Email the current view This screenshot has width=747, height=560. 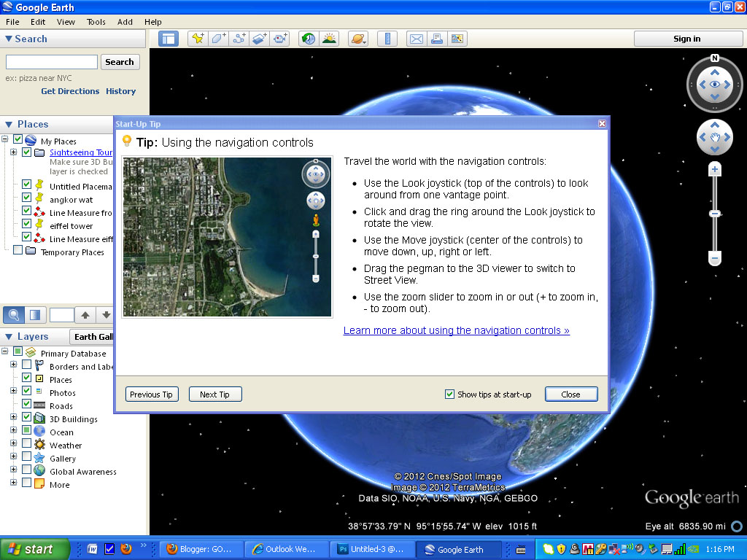416,38
